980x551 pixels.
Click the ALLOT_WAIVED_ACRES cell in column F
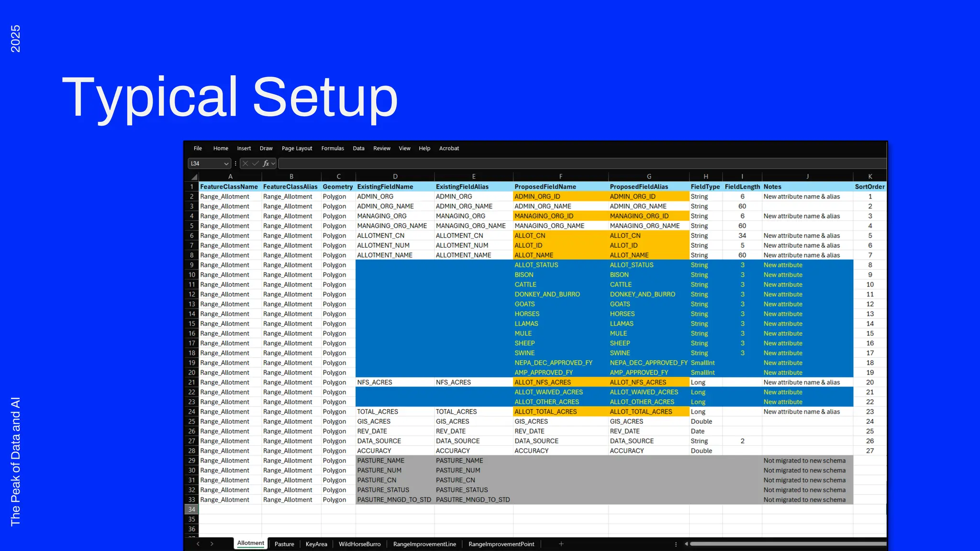(560, 392)
